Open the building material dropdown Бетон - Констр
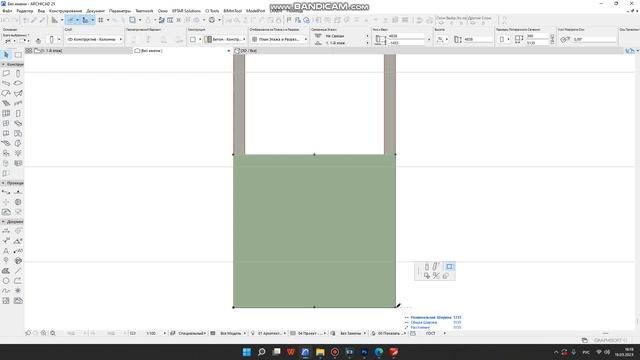The width and height of the screenshot is (640, 360). tap(225, 39)
